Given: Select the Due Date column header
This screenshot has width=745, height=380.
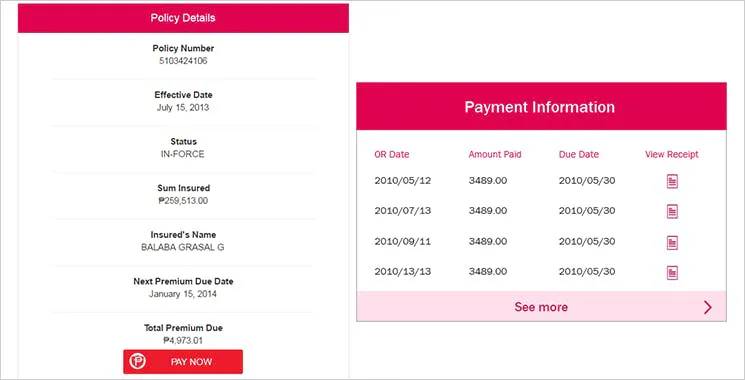Looking at the screenshot, I should 579,154.
